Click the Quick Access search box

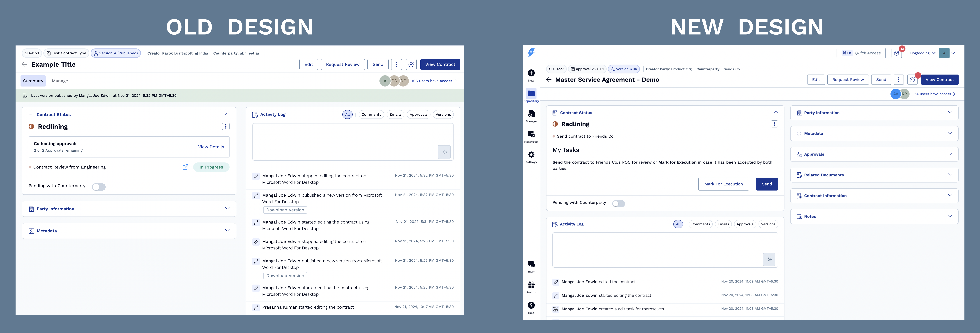[x=861, y=53]
